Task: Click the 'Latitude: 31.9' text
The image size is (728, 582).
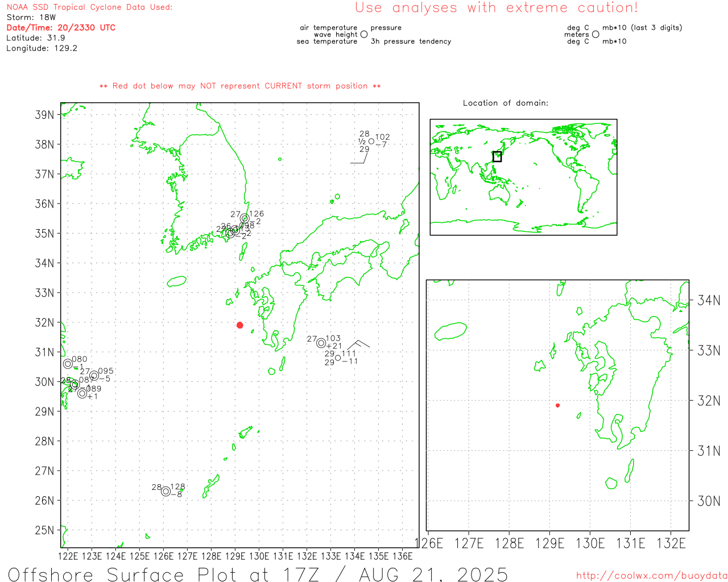Action: pyautogui.click(x=36, y=38)
